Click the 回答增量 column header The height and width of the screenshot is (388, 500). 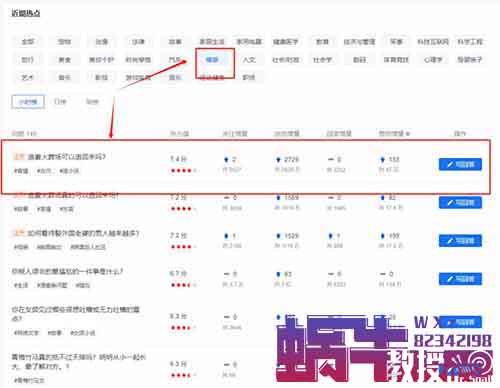[x=339, y=134]
